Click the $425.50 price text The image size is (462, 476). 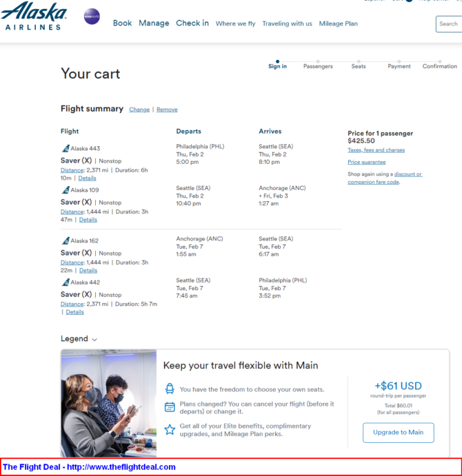[361, 141]
